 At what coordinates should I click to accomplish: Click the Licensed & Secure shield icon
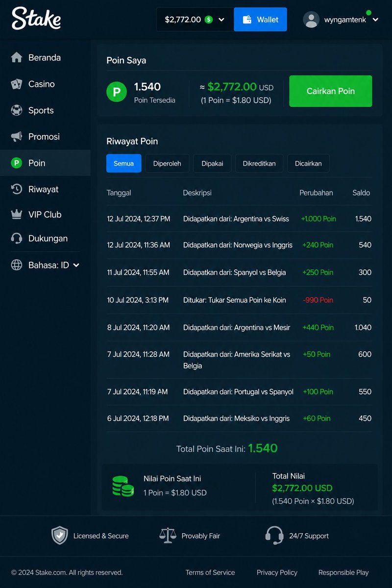point(59,536)
